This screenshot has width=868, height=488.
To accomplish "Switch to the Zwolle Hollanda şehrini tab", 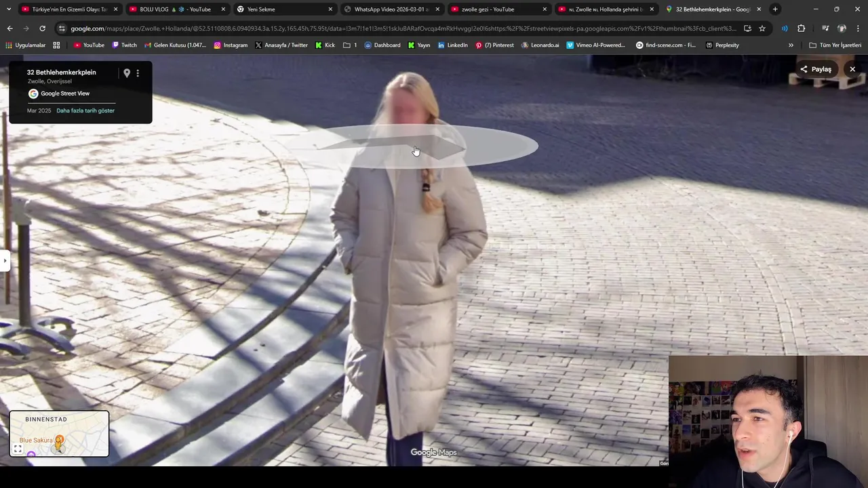I will [x=605, y=9].
